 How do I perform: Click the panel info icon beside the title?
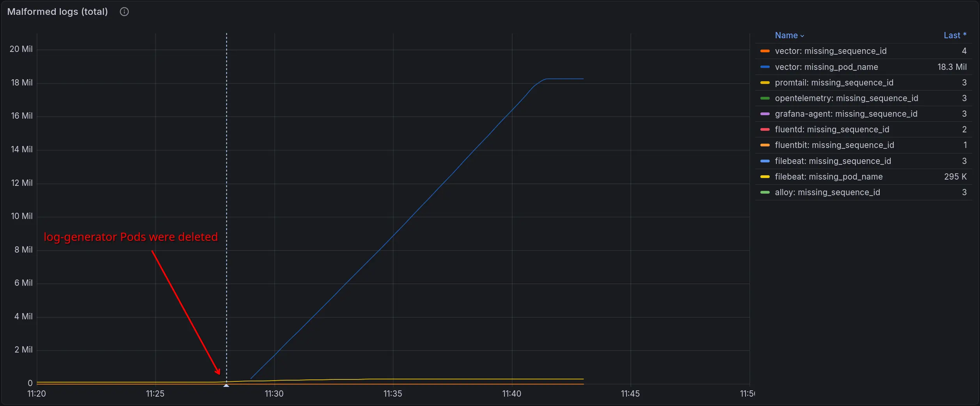(124, 12)
